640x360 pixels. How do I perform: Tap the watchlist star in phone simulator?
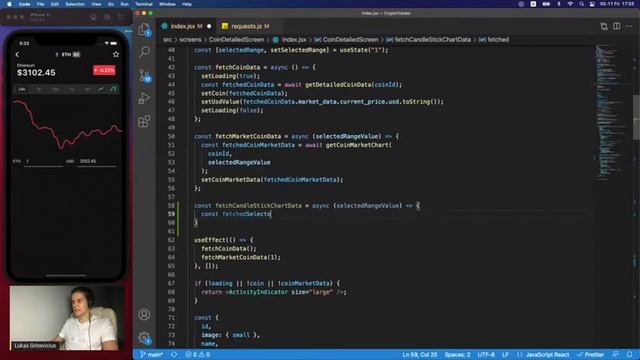(x=116, y=54)
